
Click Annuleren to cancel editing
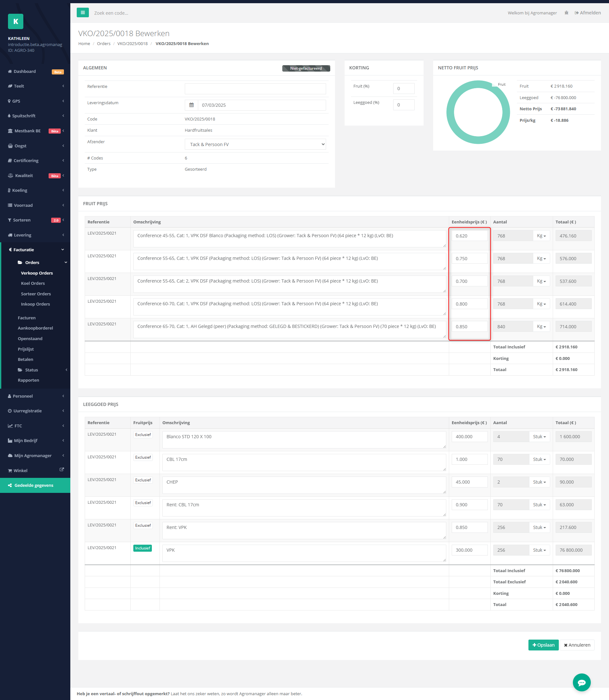point(577,645)
